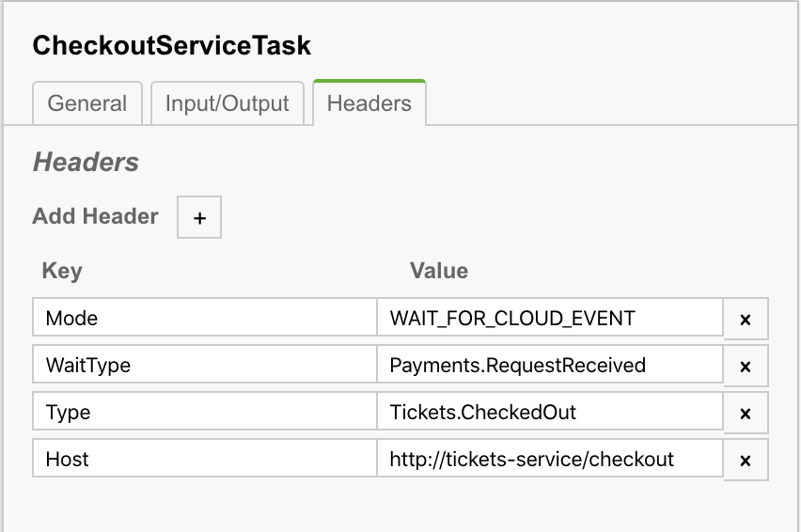This screenshot has height=532, width=801.
Task: Click the Key column header
Action: point(62,272)
